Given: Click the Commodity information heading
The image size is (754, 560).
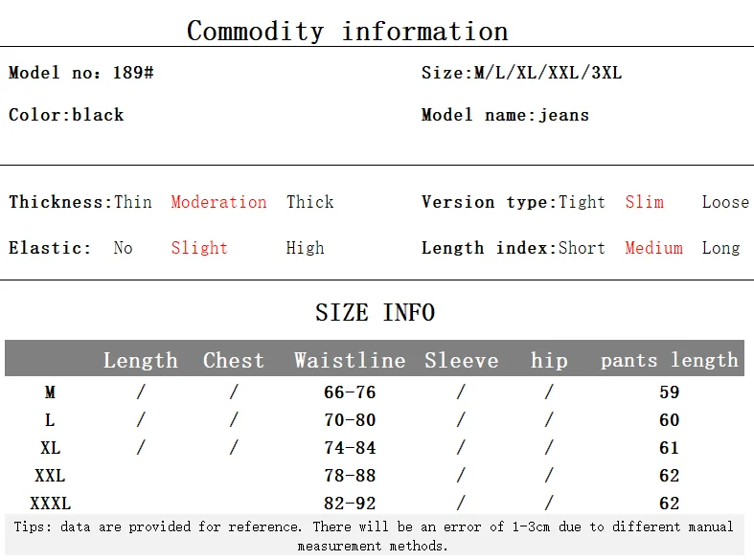Looking at the screenshot, I should tap(347, 32).
